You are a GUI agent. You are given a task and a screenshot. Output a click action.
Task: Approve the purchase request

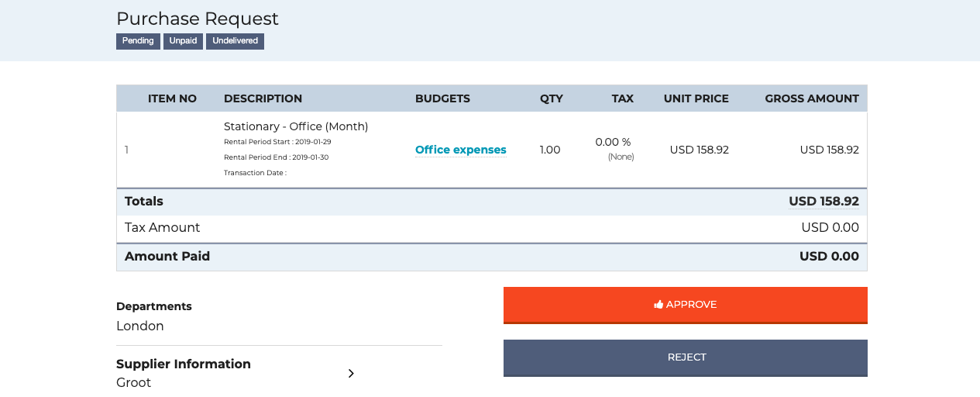686,305
